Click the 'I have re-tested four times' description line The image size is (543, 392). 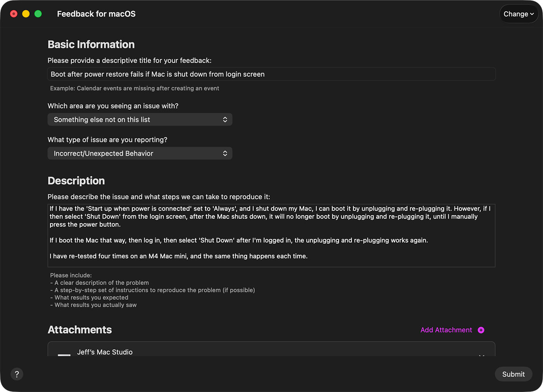178,256
